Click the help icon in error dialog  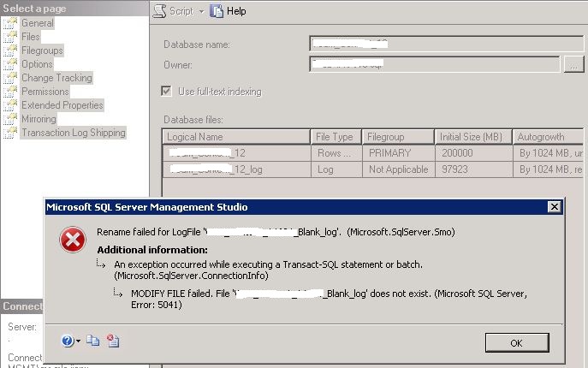point(68,341)
